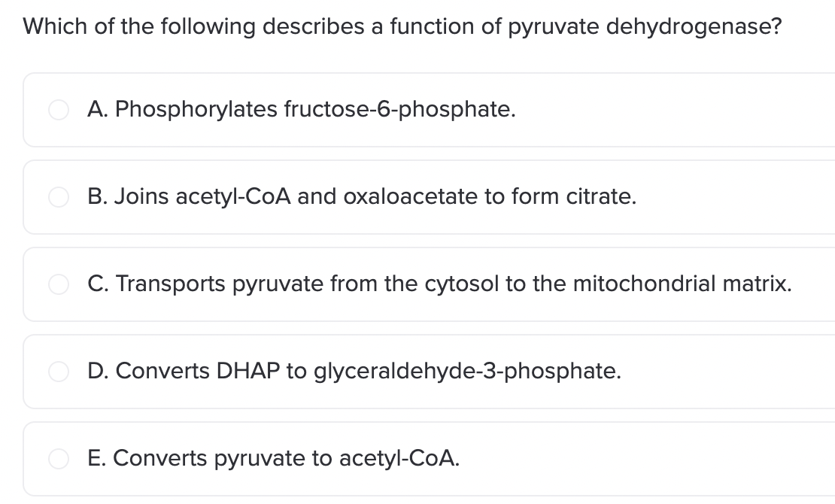Image resolution: width=835 pixels, height=504 pixels.
Task: Choose the radio button for option C
Action: [59, 284]
